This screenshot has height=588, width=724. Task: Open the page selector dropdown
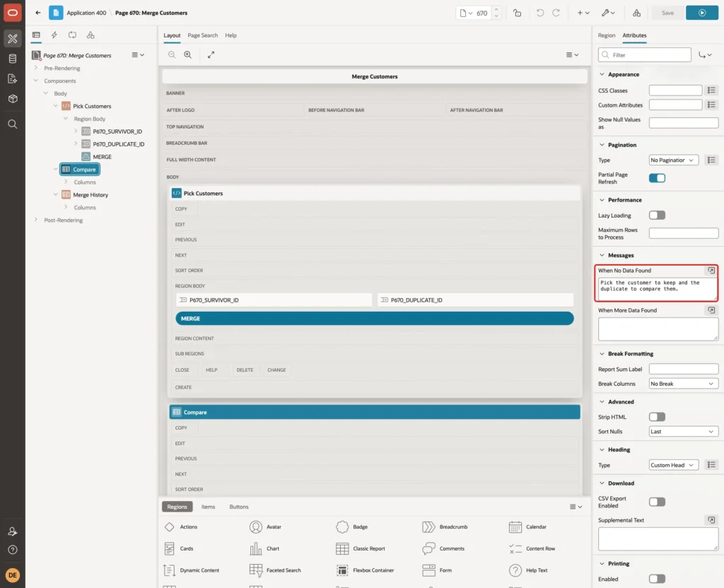(x=467, y=13)
